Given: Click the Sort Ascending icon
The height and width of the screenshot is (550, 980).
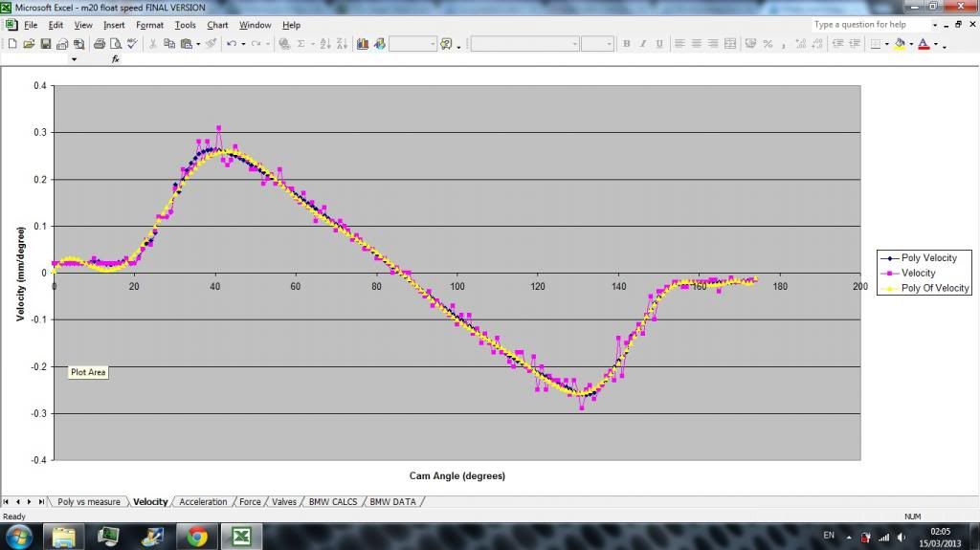Looking at the screenshot, I should 325,44.
